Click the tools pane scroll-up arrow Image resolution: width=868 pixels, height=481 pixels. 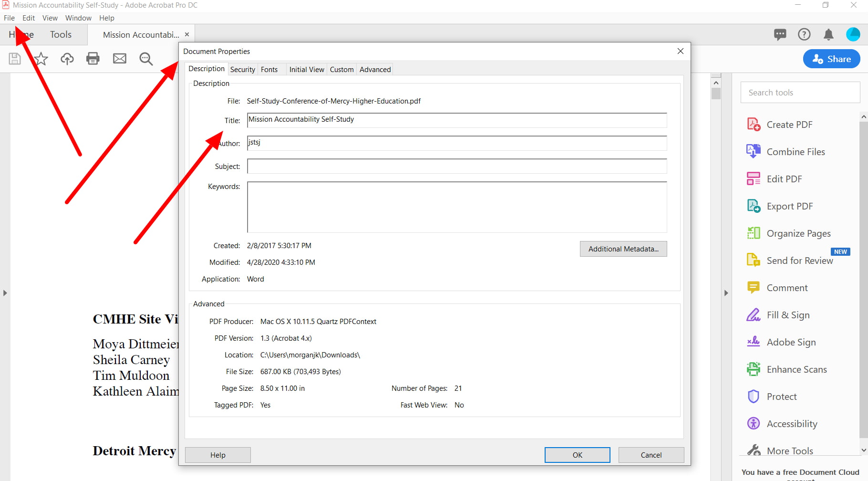(x=864, y=116)
